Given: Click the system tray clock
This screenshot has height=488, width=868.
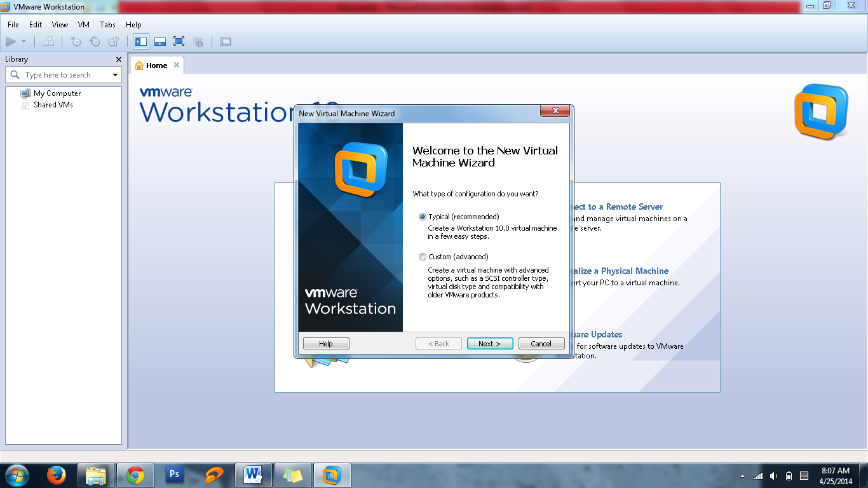Looking at the screenshot, I should click(x=836, y=476).
